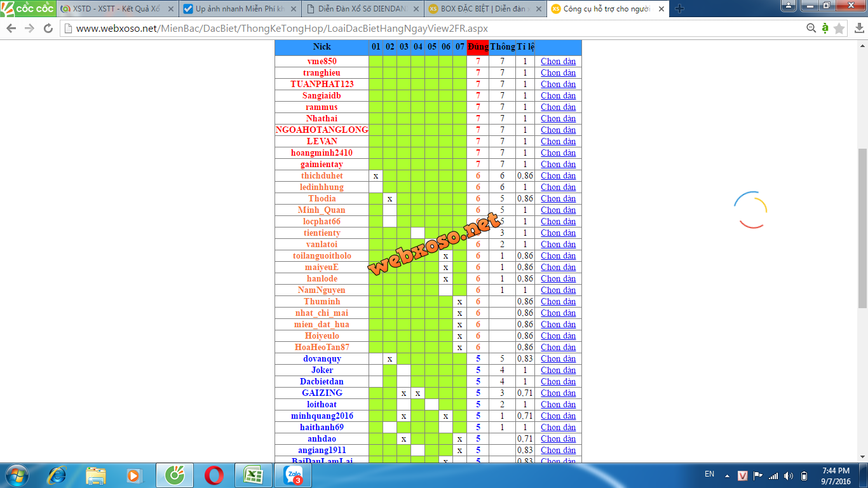Click "Chọn dàn" link for GAIZING
The image size is (868, 488).
[558, 393]
